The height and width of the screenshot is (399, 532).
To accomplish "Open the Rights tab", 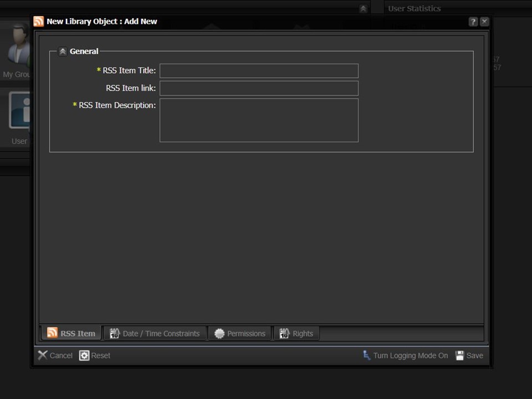I will coord(296,333).
